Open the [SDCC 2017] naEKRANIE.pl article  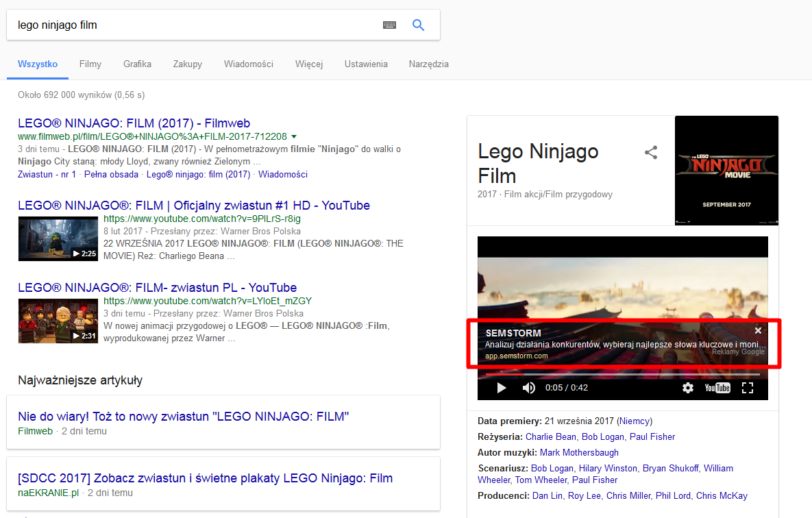(205, 478)
